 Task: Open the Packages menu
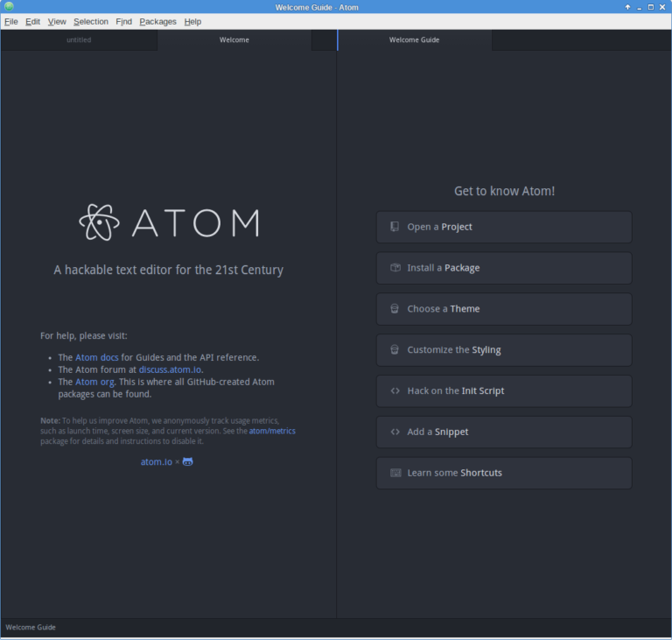157,21
